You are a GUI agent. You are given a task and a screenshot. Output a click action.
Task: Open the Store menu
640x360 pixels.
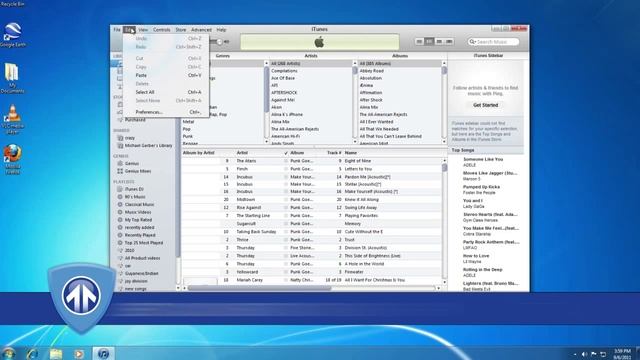(x=181, y=30)
